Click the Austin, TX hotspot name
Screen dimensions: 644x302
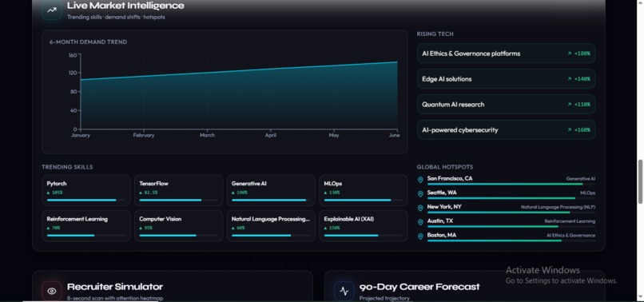pyautogui.click(x=440, y=221)
